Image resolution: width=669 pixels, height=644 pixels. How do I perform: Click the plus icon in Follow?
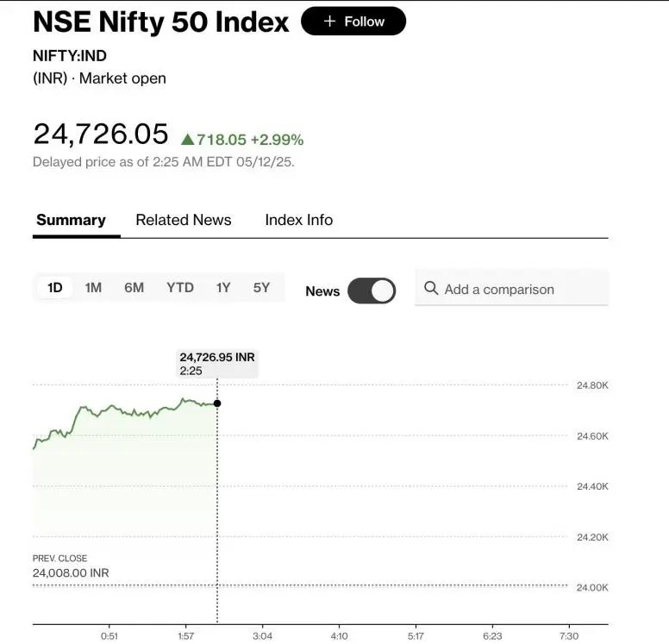(x=329, y=22)
